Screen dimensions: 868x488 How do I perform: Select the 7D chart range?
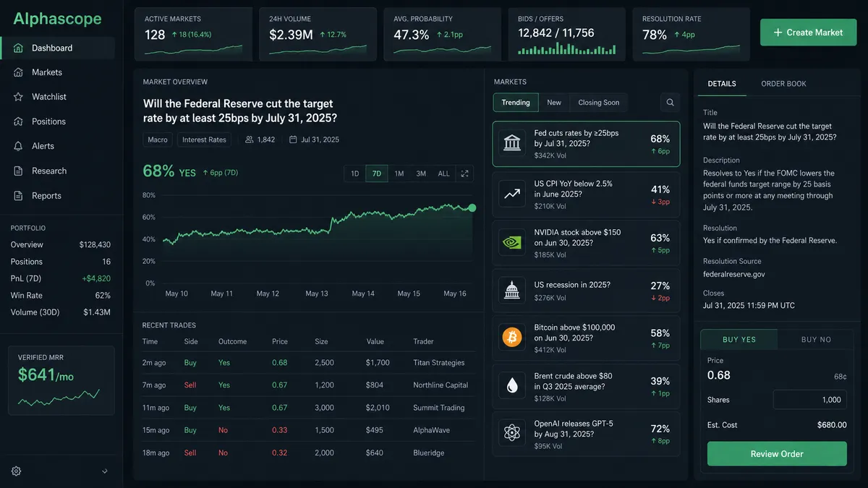[x=377, y=174]
